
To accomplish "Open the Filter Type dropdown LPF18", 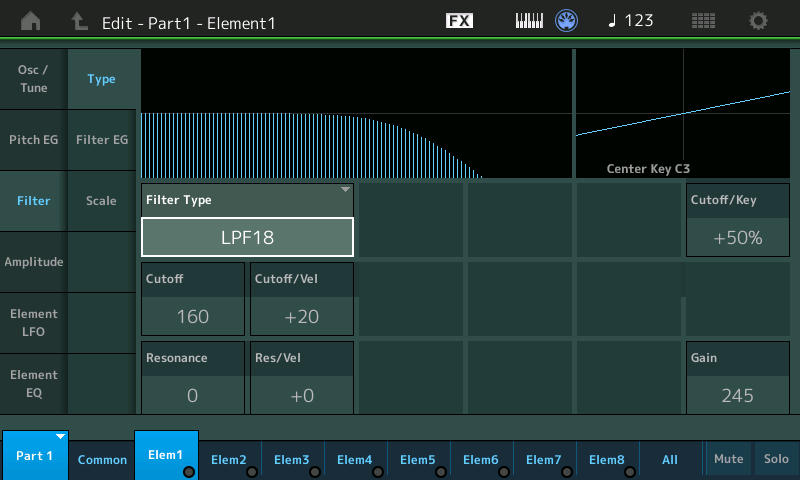I will pyautogui.click(x=247, y=237).
